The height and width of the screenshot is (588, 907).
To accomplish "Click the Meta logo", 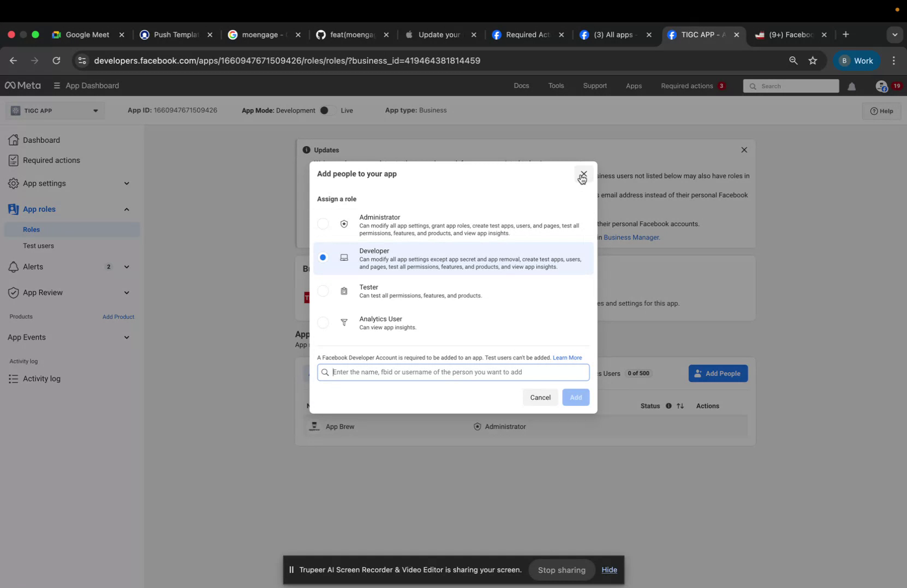I will [22, 86].
